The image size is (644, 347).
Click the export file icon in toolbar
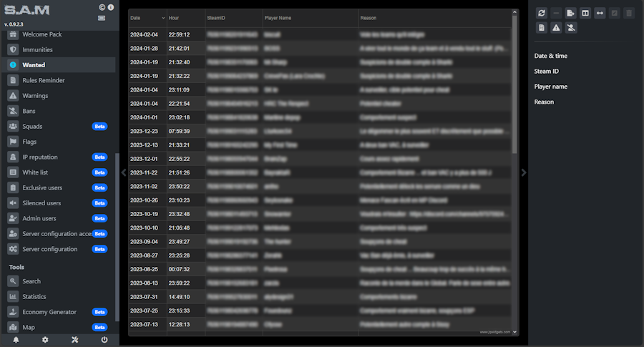tap(570, 13)
